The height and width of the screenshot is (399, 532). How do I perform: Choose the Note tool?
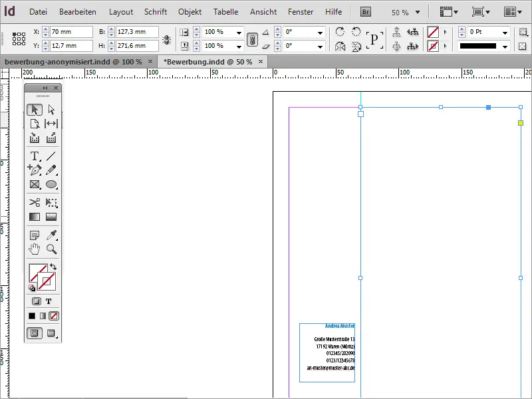pos(35,235)
